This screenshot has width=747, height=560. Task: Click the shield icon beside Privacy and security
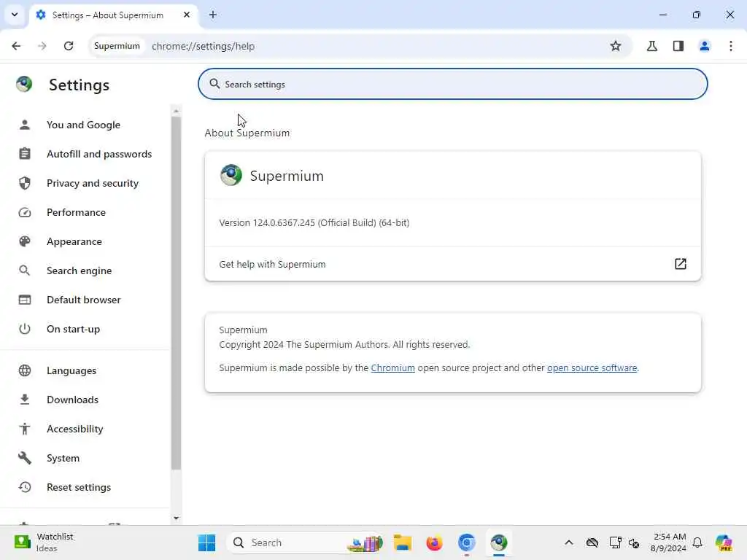pyautogui.click(x=25, y=183)
